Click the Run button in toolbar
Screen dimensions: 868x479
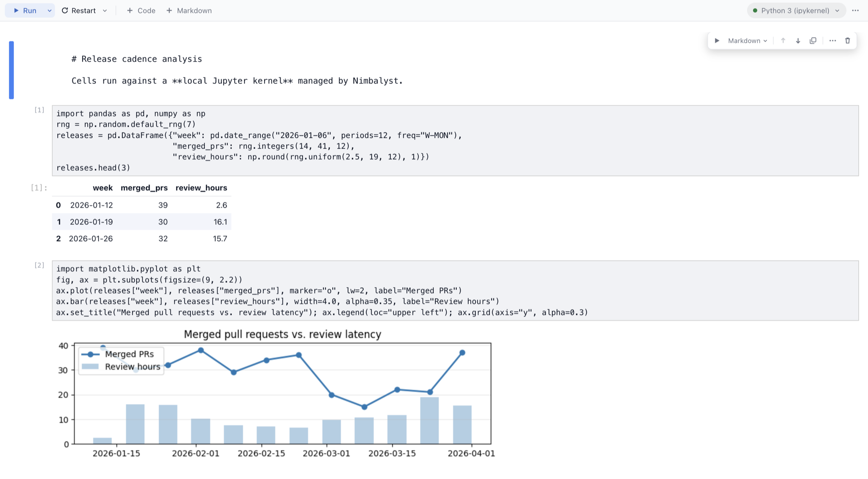point(25,11)
